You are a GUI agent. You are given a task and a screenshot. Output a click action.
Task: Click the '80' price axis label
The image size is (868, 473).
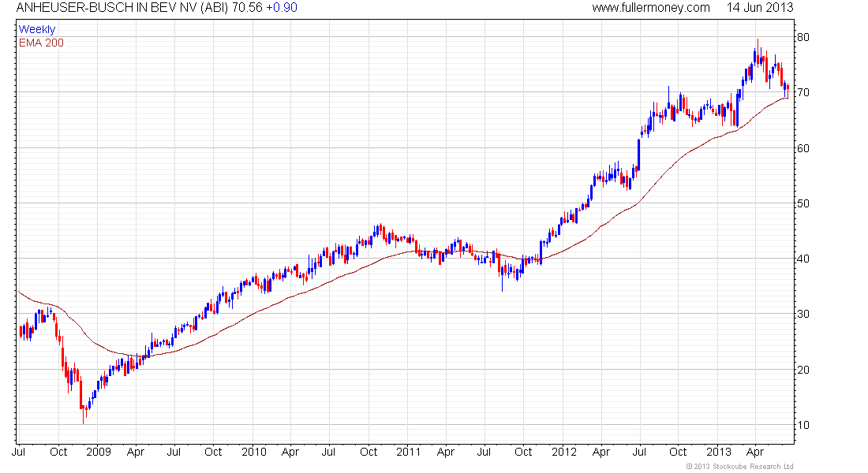click(803, 37)
